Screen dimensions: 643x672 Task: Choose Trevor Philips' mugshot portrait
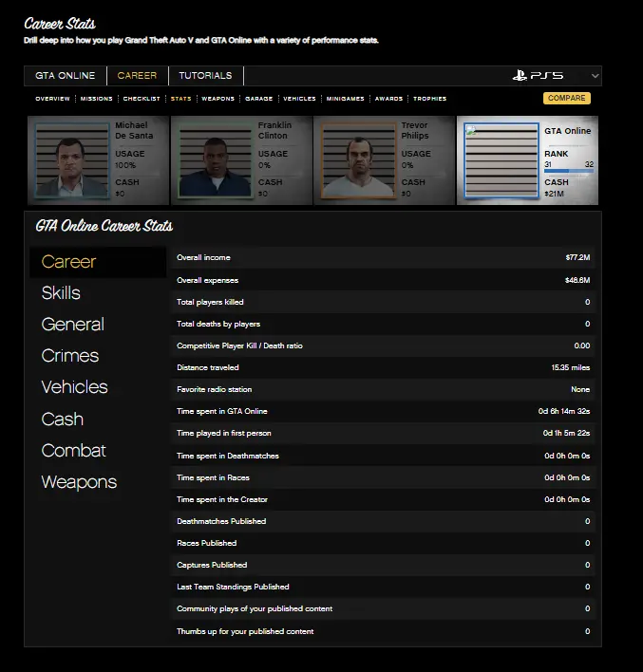pos(357,160)
